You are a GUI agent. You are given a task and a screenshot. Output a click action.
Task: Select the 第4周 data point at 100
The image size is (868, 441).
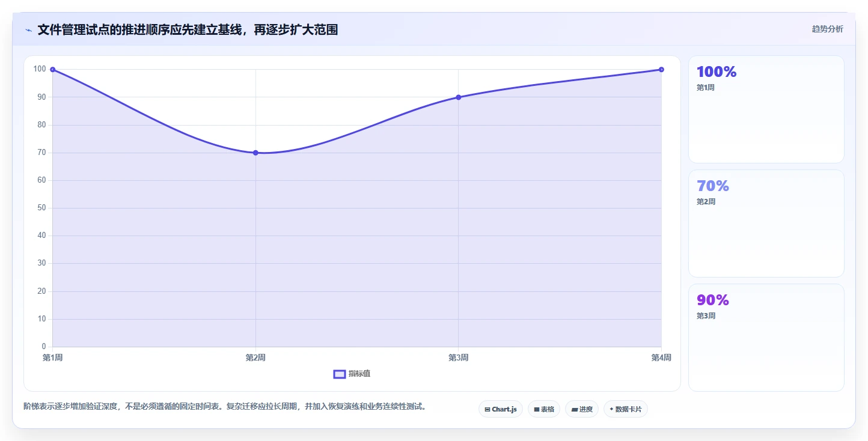(661, 70)
